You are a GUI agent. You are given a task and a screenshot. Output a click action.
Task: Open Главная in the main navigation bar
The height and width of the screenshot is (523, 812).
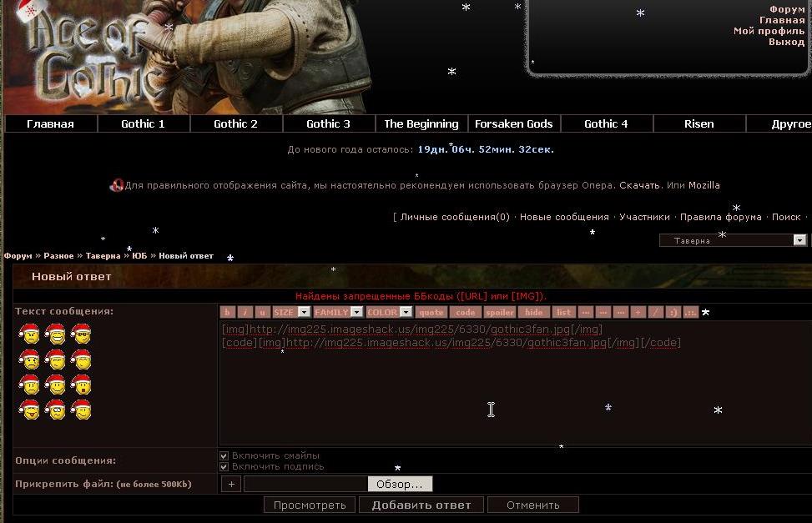[x=50, y=123]
